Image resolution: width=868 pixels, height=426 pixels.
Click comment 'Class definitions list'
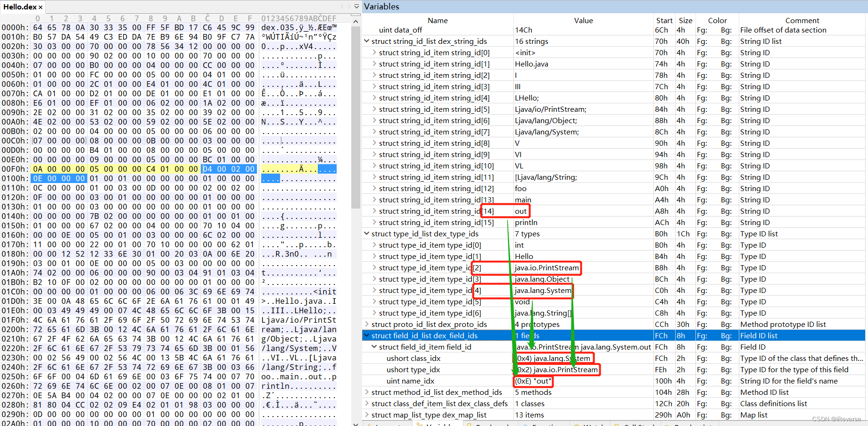[x=773, y=403]
